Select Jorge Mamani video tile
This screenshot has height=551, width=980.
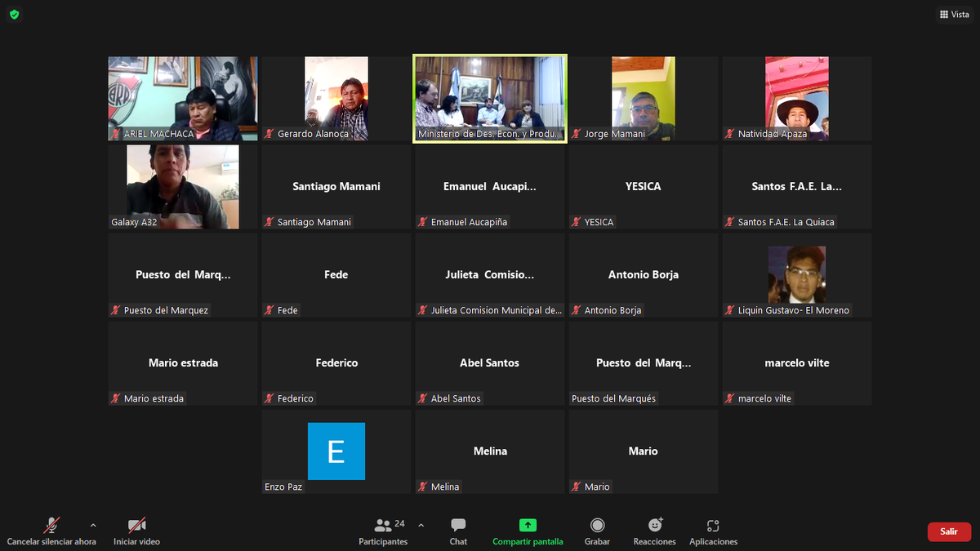click(x=644, y=99)
